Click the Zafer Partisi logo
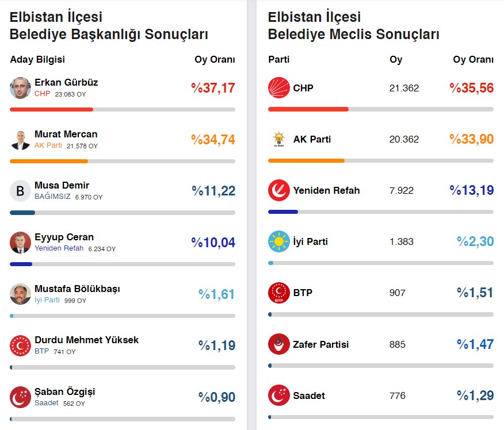Screen dimensions: 504x430 (279, 344)
